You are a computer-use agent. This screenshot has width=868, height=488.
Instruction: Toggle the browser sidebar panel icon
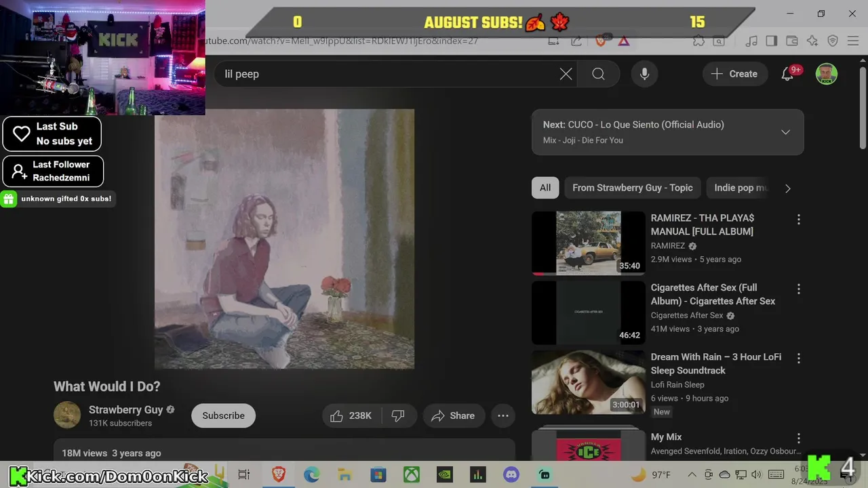771,41
